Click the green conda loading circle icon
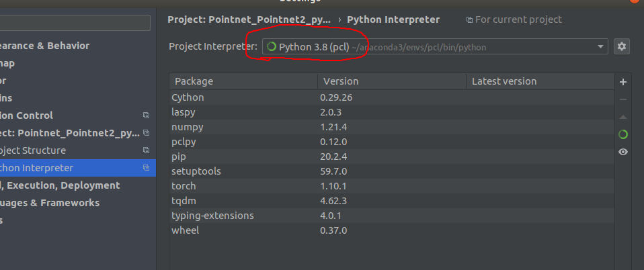Screen dimensions: 644x270 [x=622, y=134]
